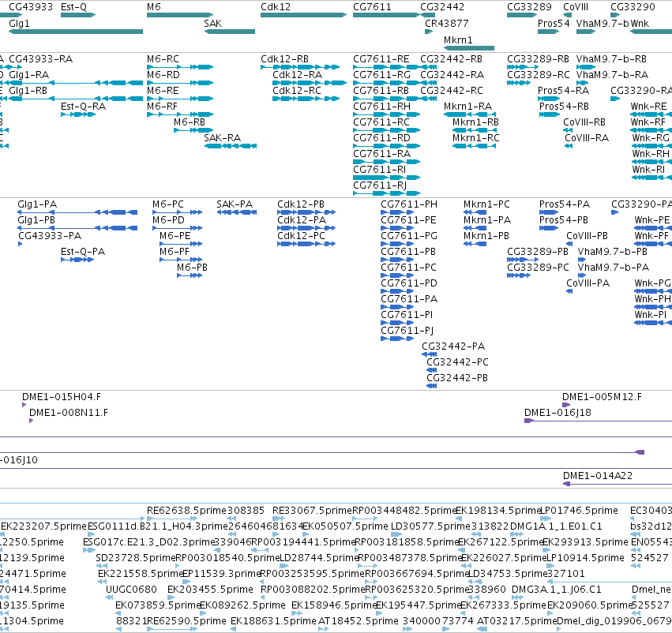The height and width of the screenshot is (633, 672).
Task: Select transcript M6-RF
Action: point(180,114)
